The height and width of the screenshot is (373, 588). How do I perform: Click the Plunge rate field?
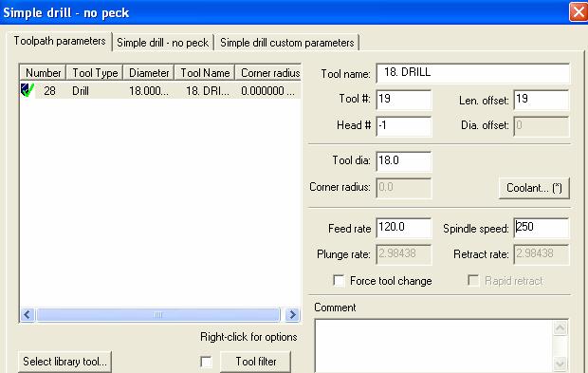[403, 254]
